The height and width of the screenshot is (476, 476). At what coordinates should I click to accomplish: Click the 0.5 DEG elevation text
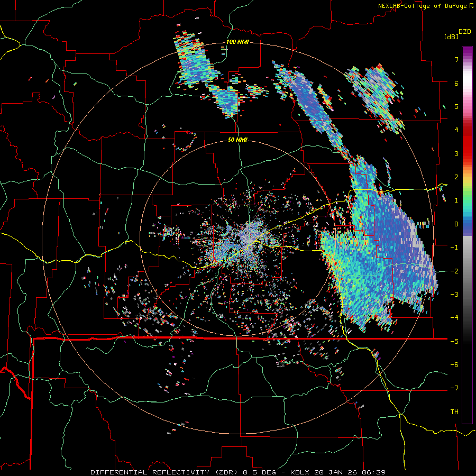click(x=260, y=472)
